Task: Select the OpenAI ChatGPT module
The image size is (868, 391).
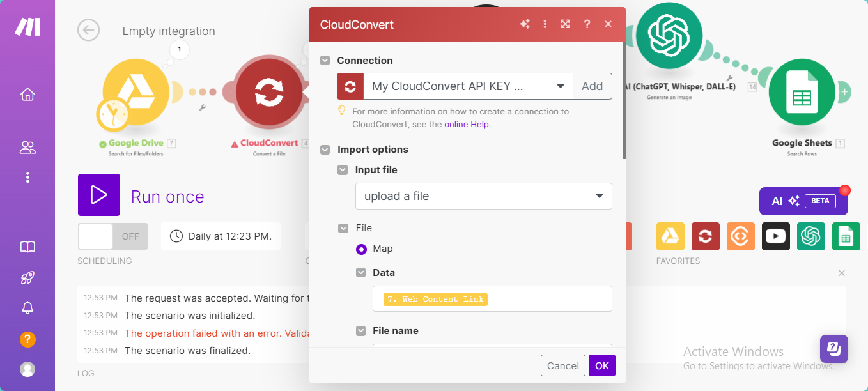Action: point(669,34)
